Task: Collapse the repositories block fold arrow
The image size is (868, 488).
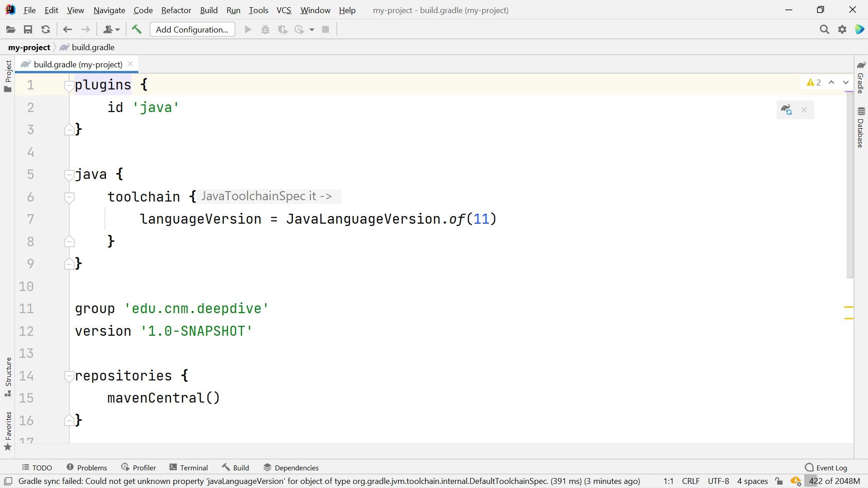Action: pos(69,376)
